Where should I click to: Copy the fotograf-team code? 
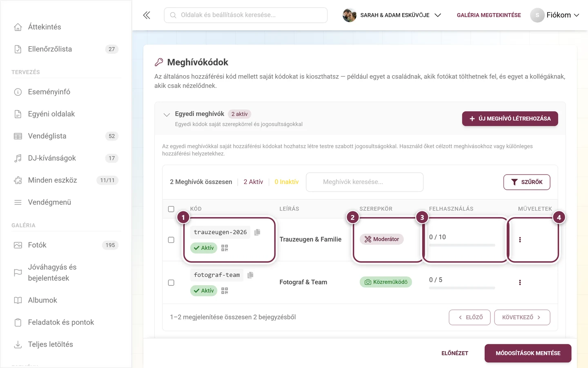(250, 275)
